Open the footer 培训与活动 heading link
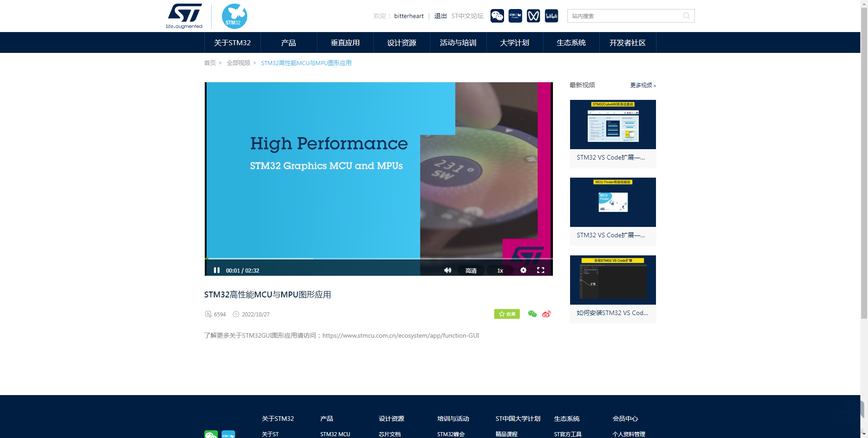The image size is (868, 438). [453, 419]
